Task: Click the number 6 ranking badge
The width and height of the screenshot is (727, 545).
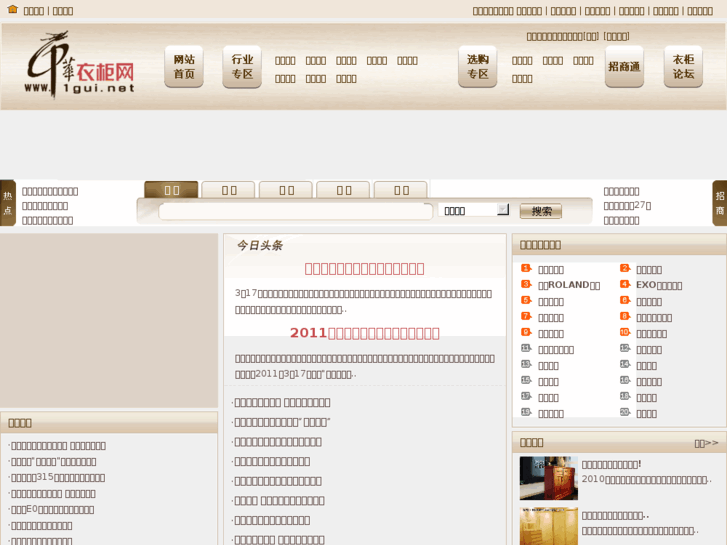Action: (x=625, y=301)
